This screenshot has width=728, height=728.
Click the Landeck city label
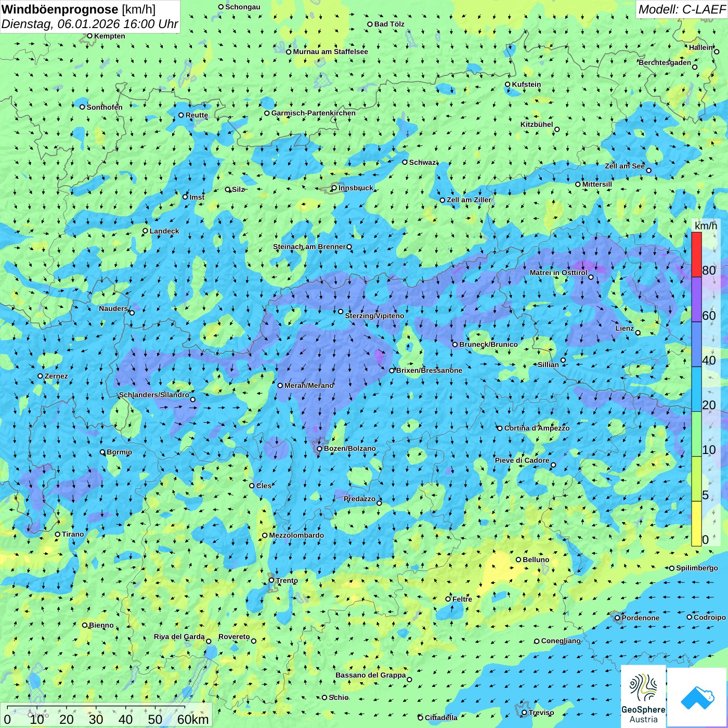pos(164,231)
